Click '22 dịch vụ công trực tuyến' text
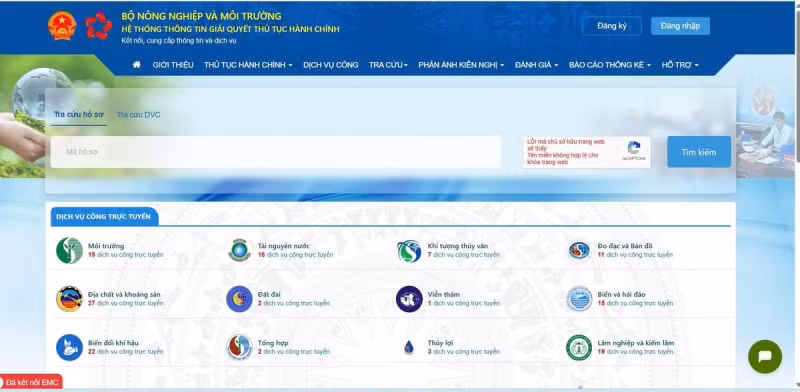 (126, 352)
